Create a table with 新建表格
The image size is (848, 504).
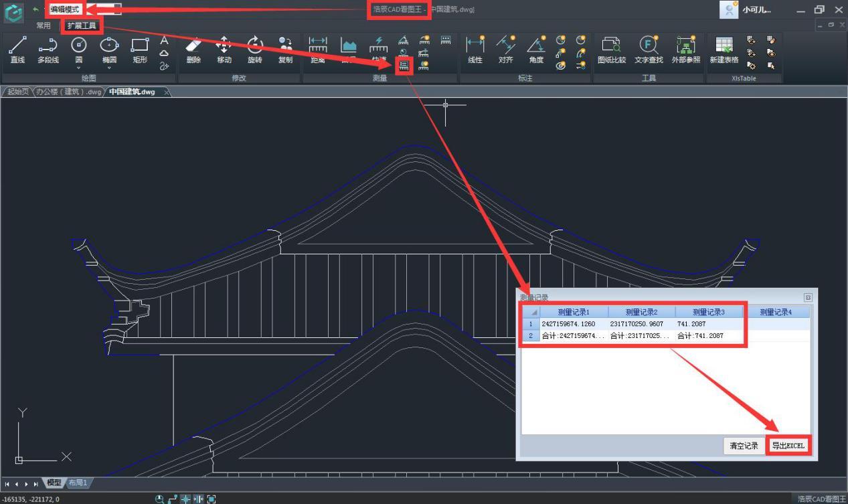(x=724, y=50)
